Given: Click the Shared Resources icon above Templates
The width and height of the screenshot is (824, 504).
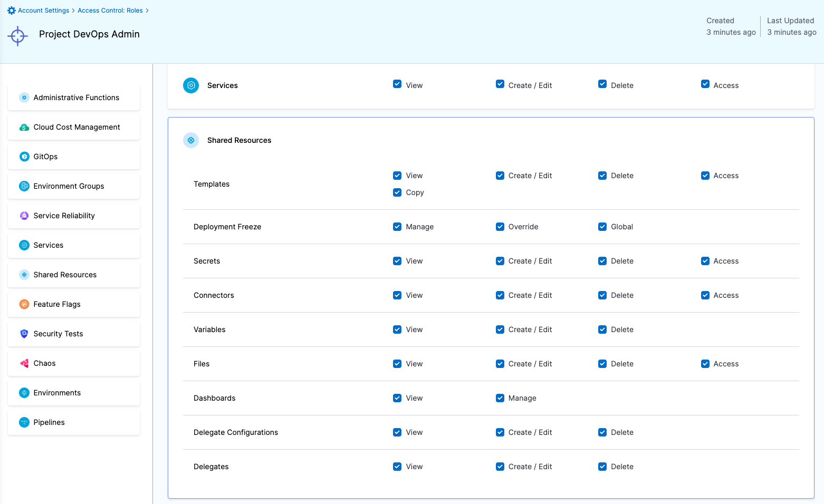Looking at the screenshot, I should coord(191,140).
